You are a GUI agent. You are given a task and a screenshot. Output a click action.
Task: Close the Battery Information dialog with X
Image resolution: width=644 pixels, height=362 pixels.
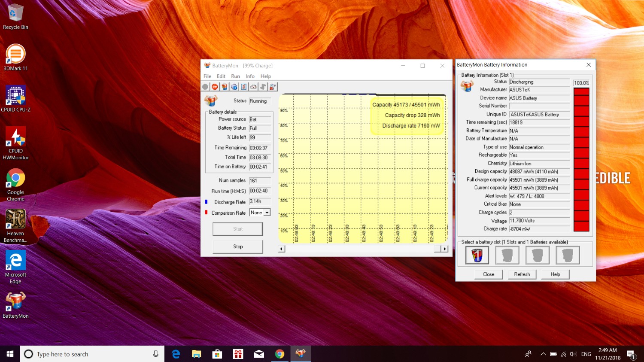click(x=589, y=65)
